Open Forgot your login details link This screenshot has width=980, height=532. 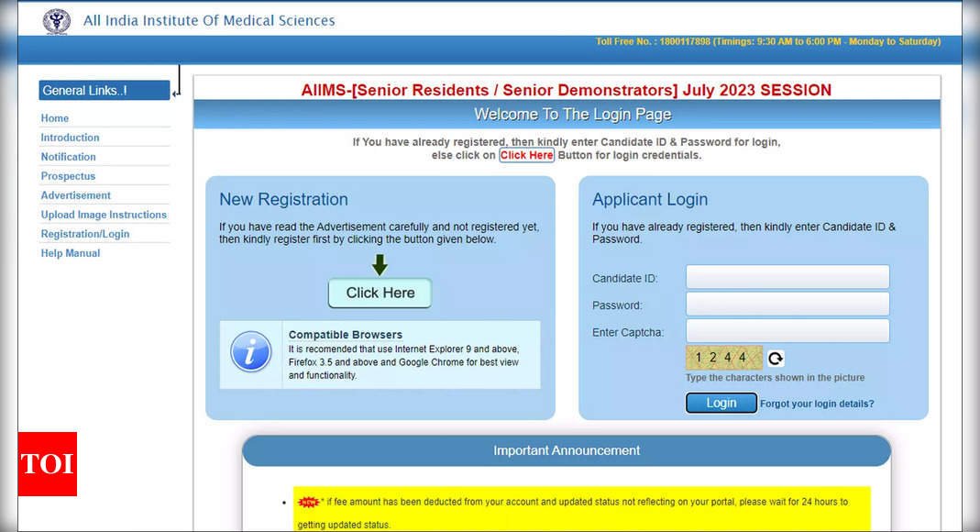(x=817, y=404)
